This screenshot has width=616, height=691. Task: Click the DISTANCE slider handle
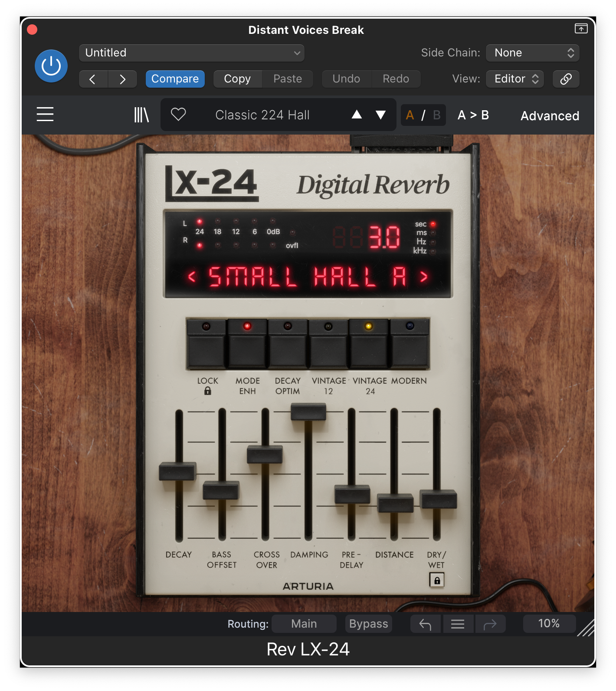(395, 503)
